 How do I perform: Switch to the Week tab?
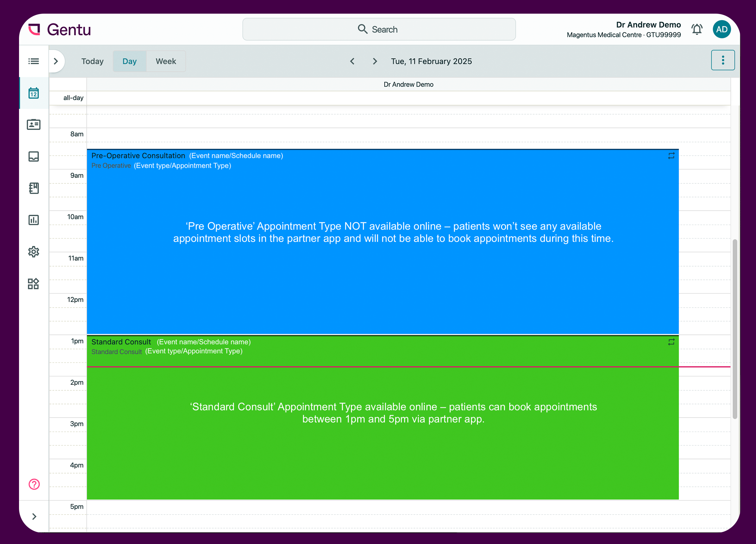[x=166, y=61]
